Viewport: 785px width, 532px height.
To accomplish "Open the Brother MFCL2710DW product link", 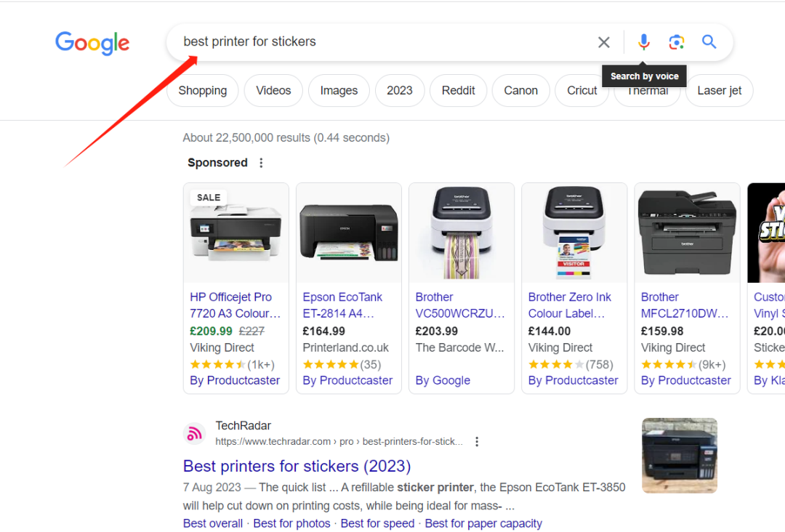I will pos(685,305).
